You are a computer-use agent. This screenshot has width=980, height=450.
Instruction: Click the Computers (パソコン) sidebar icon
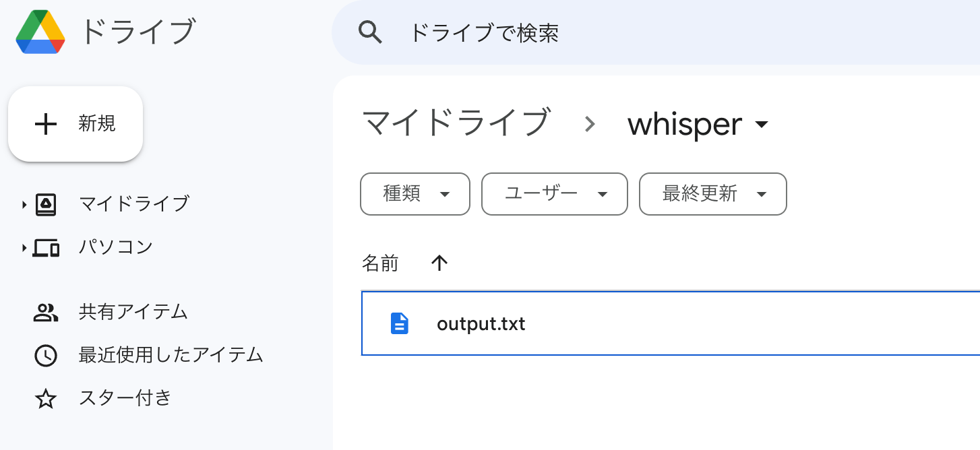[45, 247]
